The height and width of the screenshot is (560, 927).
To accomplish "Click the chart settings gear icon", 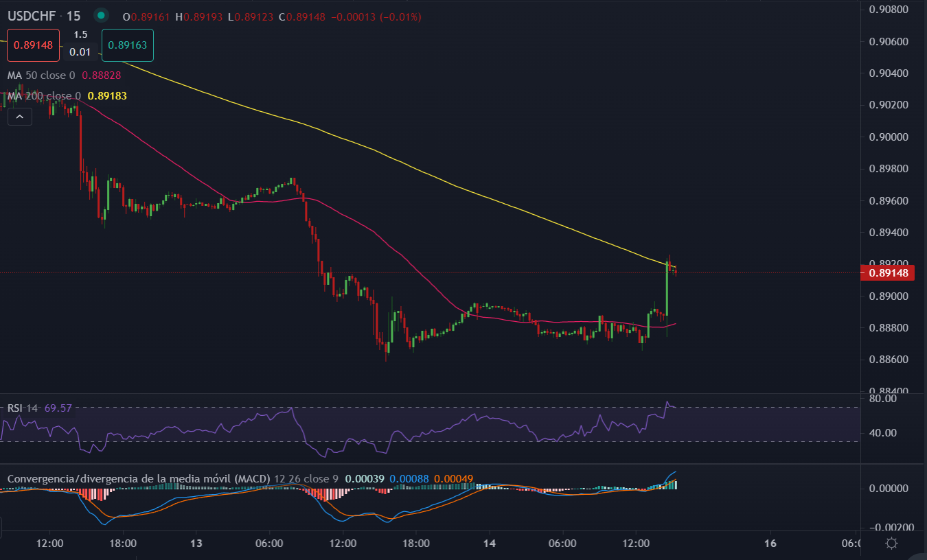I will [891, 544].
